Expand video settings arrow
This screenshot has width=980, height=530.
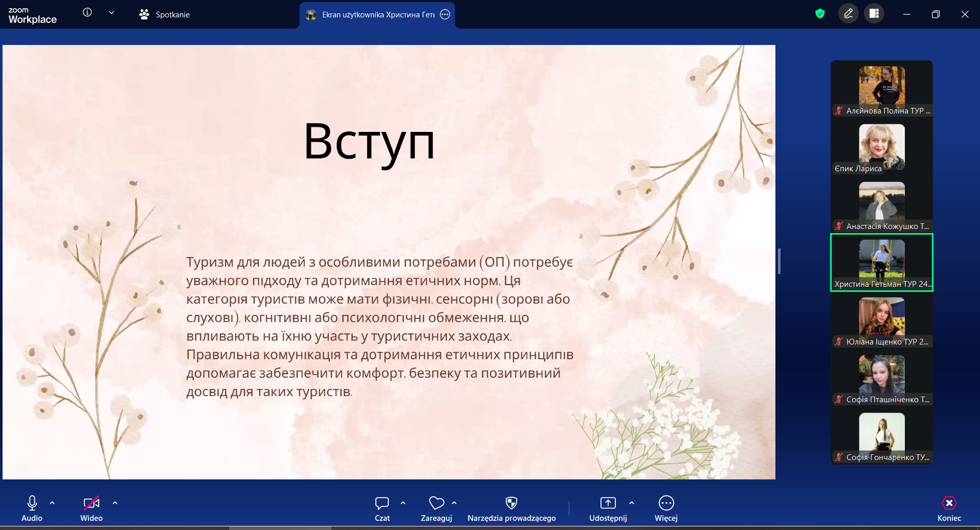(115, 503)
